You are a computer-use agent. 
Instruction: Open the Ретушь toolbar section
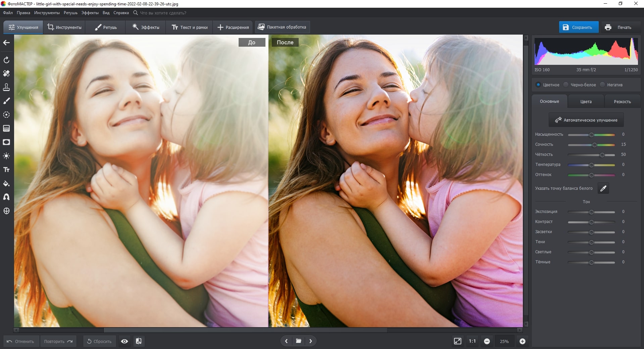point(106,27)
